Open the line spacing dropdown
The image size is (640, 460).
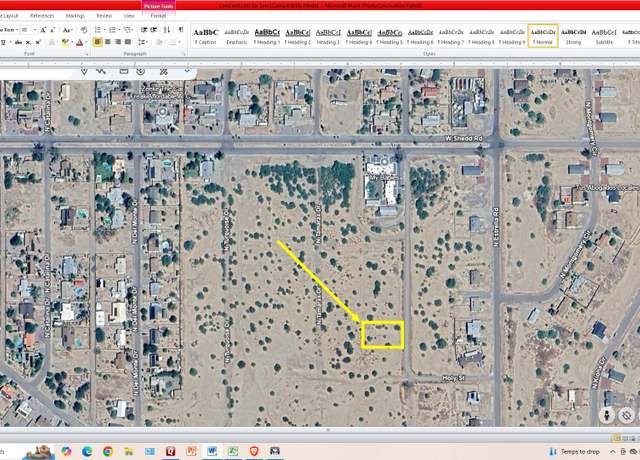[x=142, y=42]
